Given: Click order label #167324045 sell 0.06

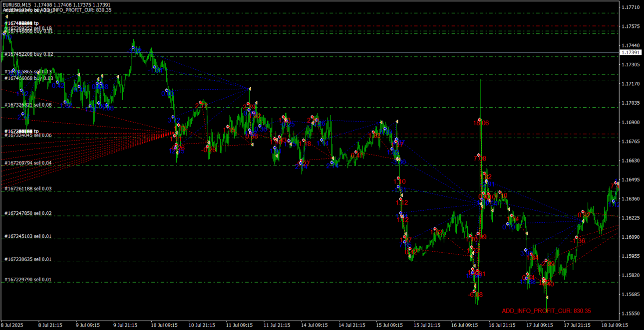Looking at the screenshot, I should (28, 136).
